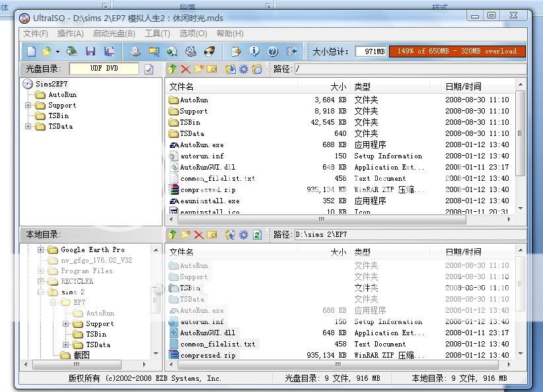
Task: Click the blue question mark help icon
Action: (273, 51)
